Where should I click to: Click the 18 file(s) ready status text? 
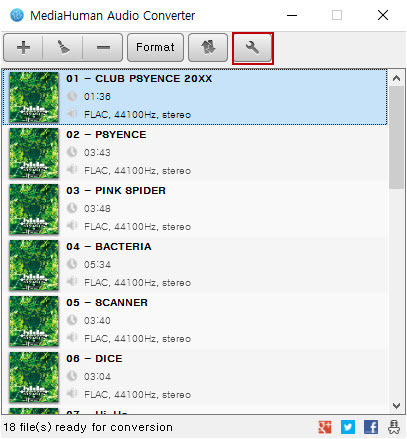[x=88, y=427]
